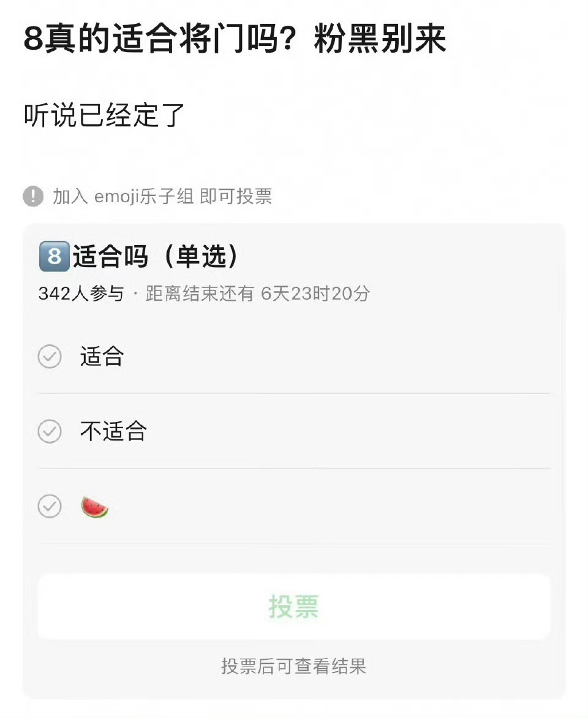Click the （单选） single-choice label

201,257
